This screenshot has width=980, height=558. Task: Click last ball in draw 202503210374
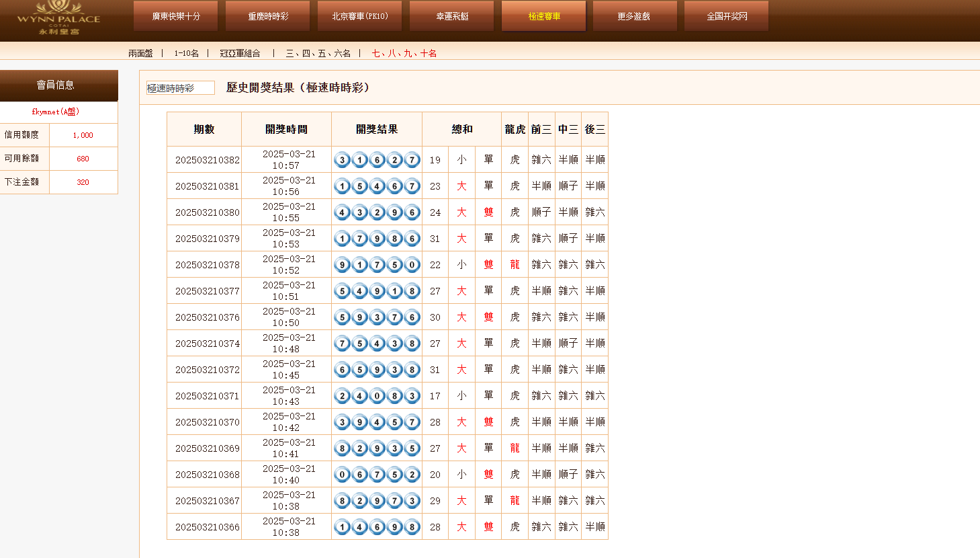[412, 344]
